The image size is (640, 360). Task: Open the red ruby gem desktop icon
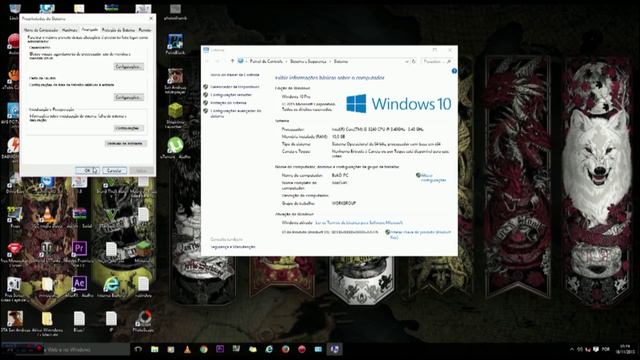coord(14,252)
